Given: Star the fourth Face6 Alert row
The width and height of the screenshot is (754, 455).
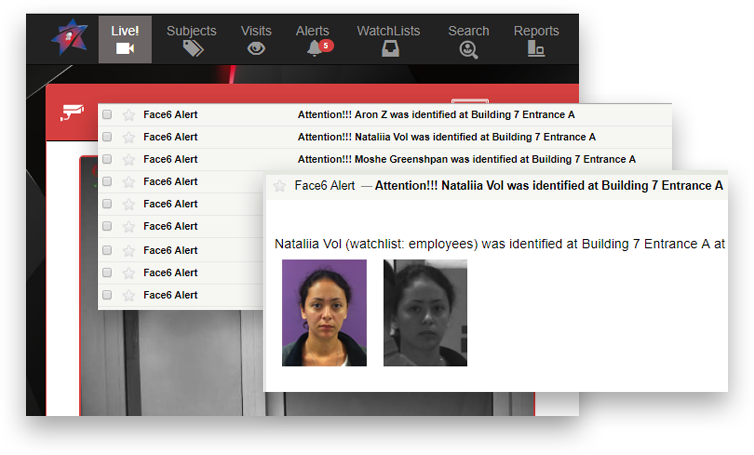Looking at the screenshot, I should [x=128, y=182].
